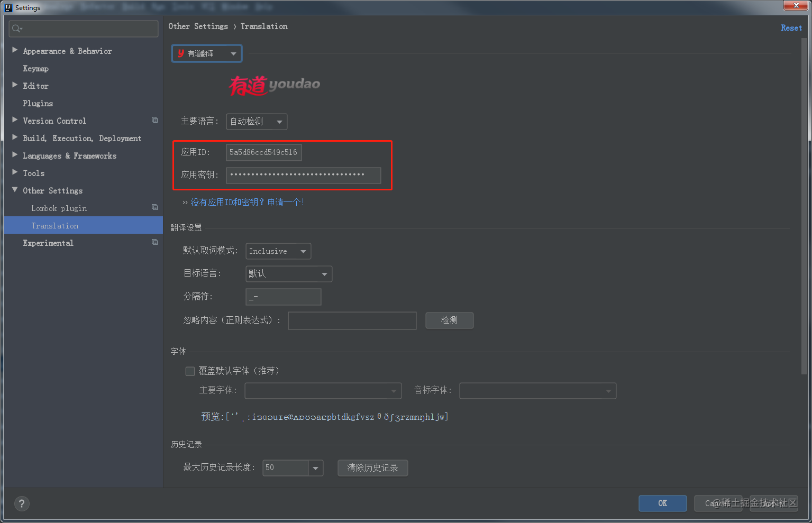
Task: Open the target language 默认 dropdown
Action: pyautogui.click(x=289, y=274)
